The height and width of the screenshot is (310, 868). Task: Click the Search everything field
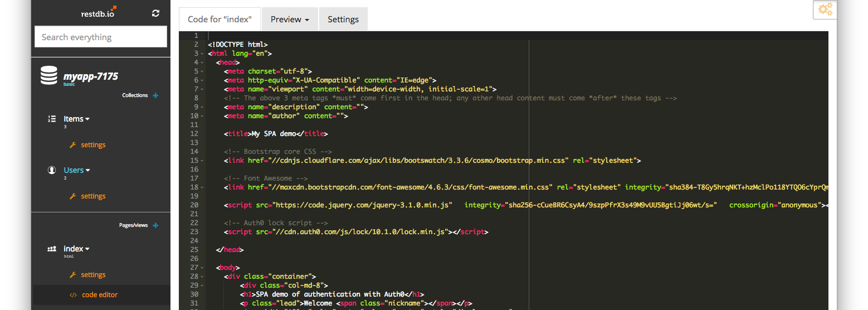tap(101, 37)
